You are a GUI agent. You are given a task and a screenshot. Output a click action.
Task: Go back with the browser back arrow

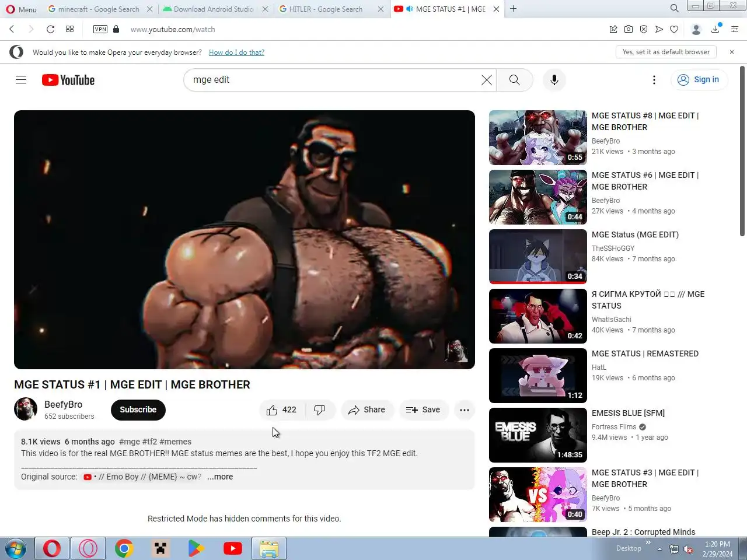(12, 29)
